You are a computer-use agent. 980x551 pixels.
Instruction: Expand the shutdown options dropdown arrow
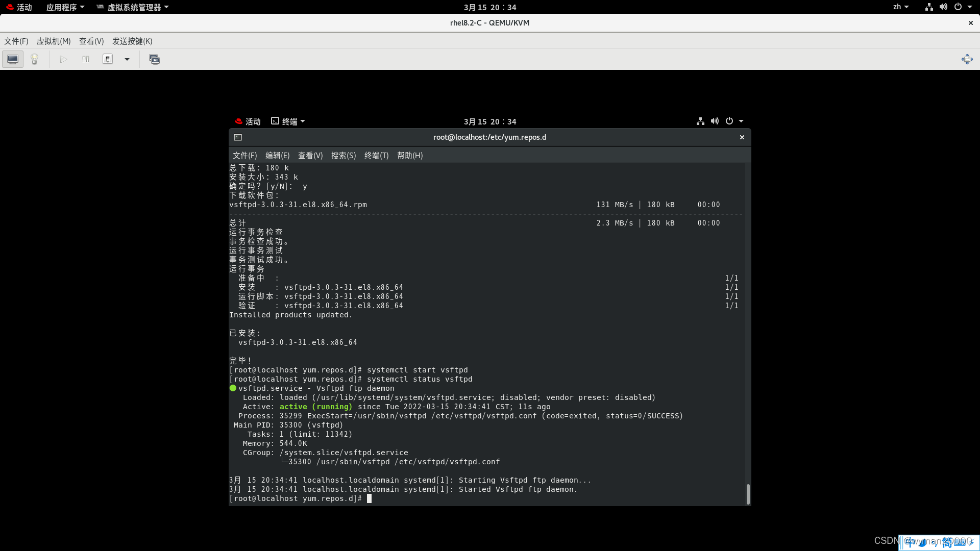(x=127, y=59)
